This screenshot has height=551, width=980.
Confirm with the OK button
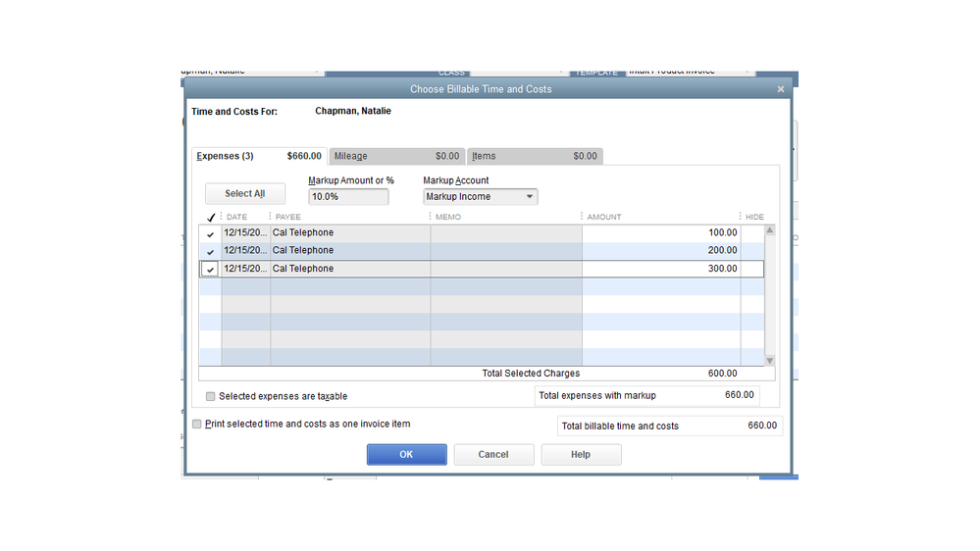(407, 455)
